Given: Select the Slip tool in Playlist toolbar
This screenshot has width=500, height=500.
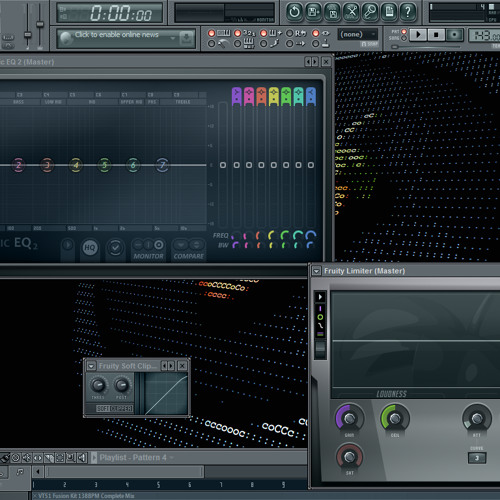Looking at the screenshot, I should click(x=38, y=458).
